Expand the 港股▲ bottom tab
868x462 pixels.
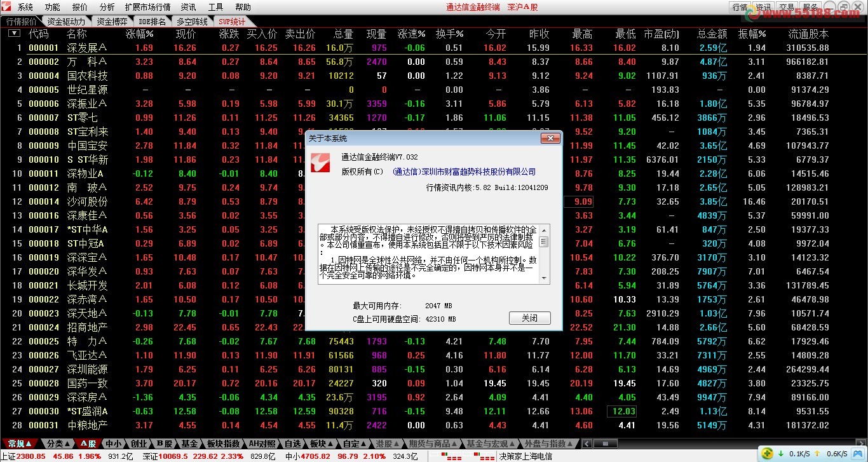coord(388,444)
